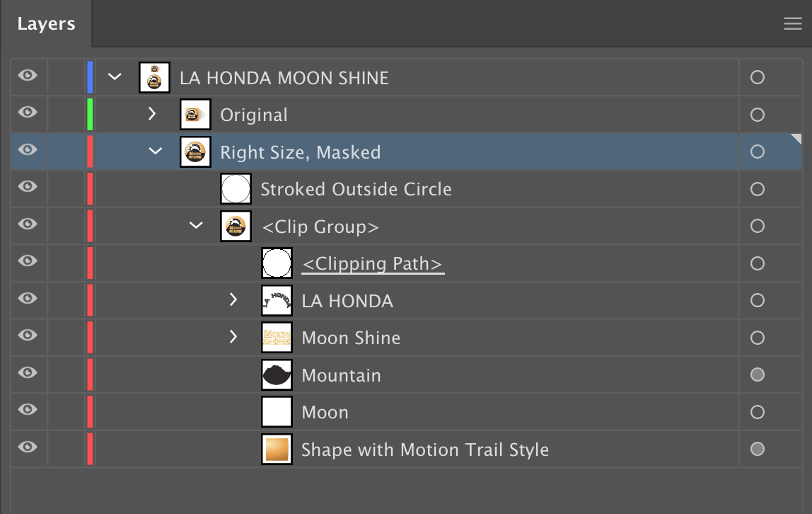Hide the LA HONDA MOON SHINE layer

point(28,76)
